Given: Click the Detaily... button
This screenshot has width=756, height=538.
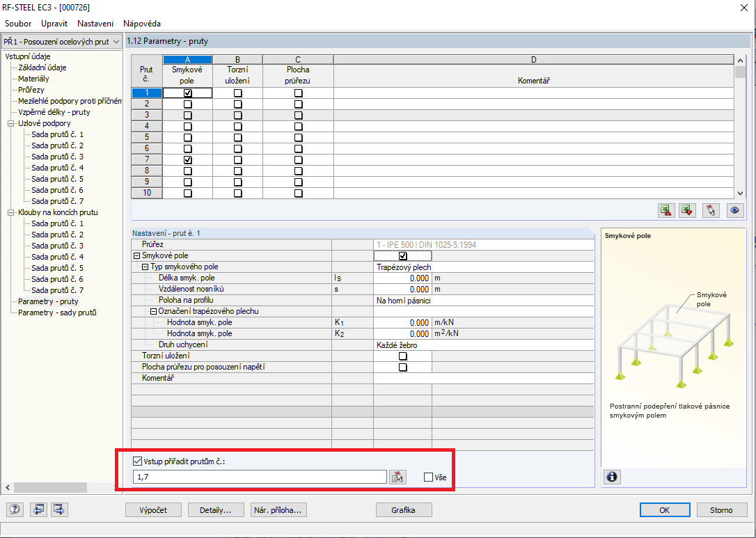Looking at the screenshot, I should [216, 510].
